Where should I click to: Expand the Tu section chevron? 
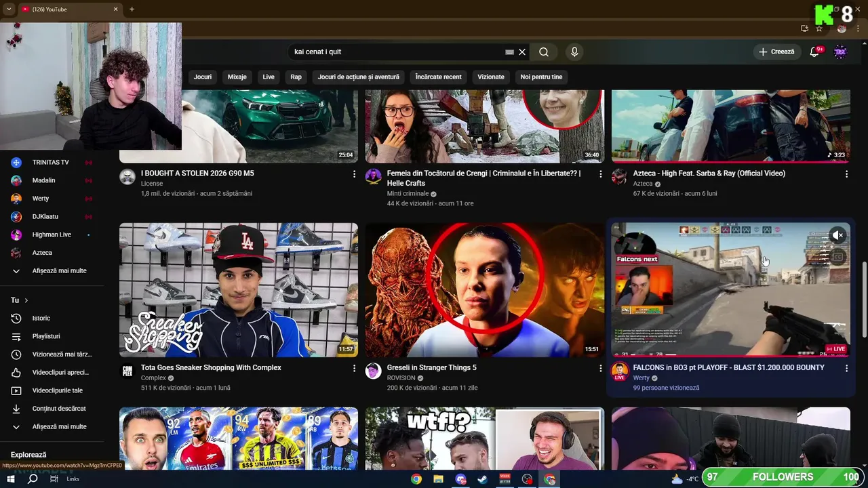(x=26, y=300)
